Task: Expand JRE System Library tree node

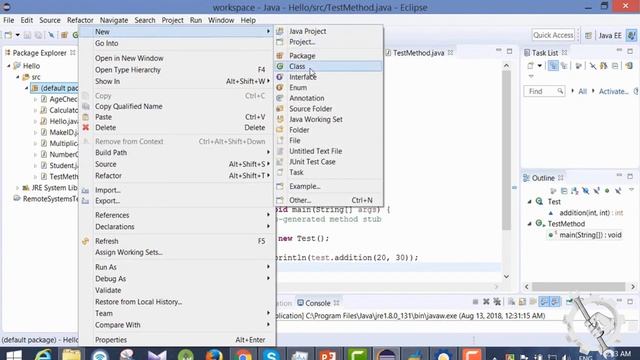Action: (18, 188)
